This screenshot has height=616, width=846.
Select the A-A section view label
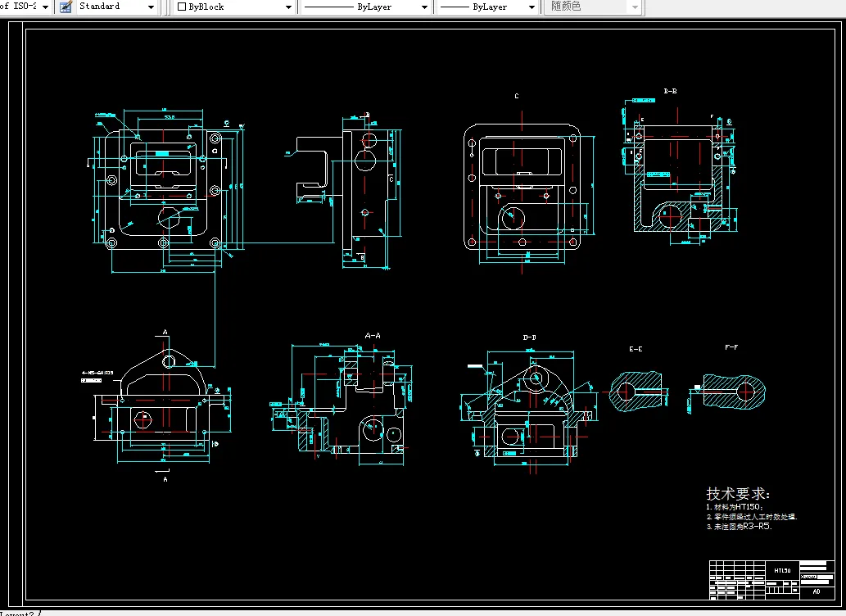coord(373,335)
